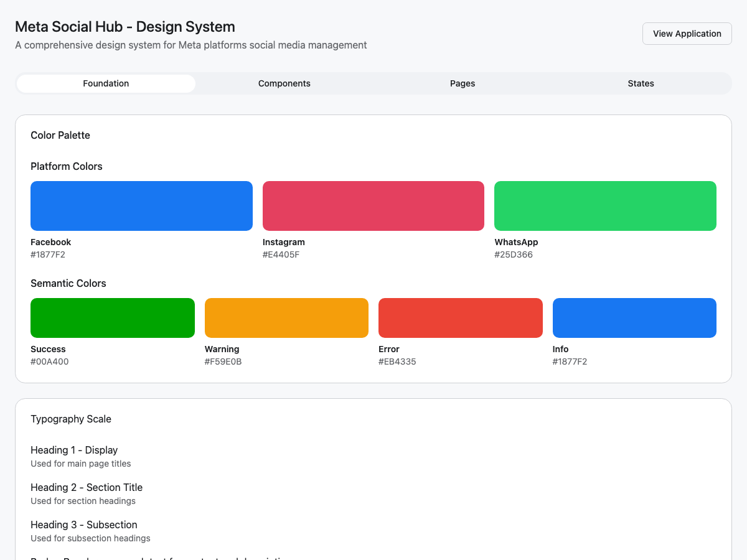Viewport: 747px width, 560px height.
Task: Click the Semantic Colors heading
Action: 68,283
